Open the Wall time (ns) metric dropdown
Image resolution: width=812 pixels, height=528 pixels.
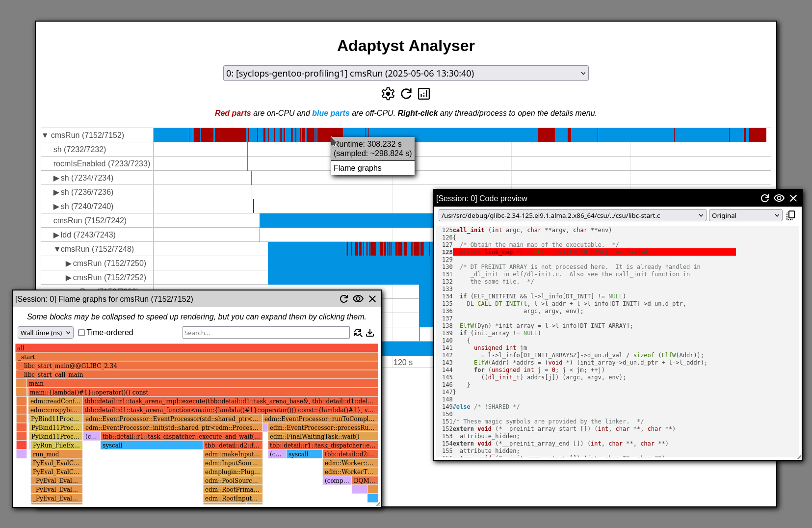(x=46, y=333)
